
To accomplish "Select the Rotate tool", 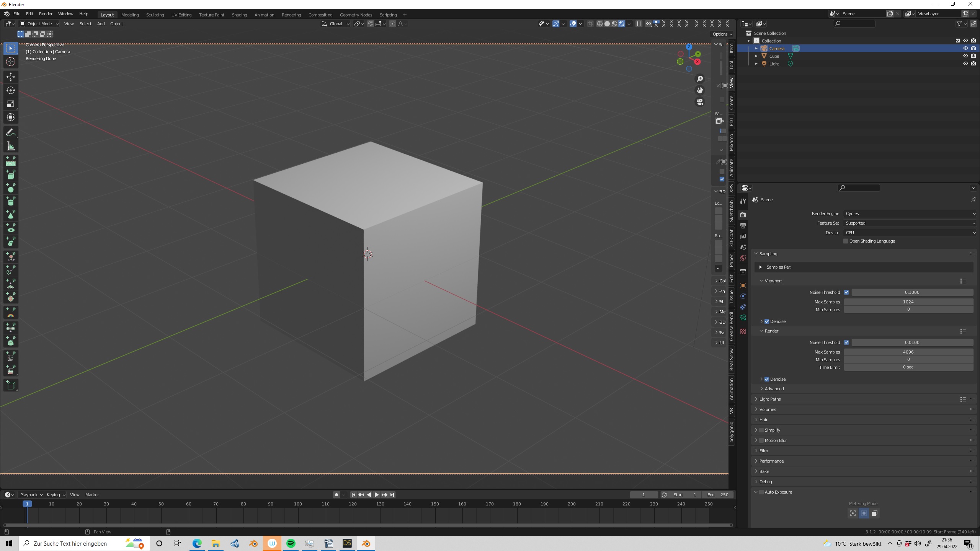I will 11,90.
